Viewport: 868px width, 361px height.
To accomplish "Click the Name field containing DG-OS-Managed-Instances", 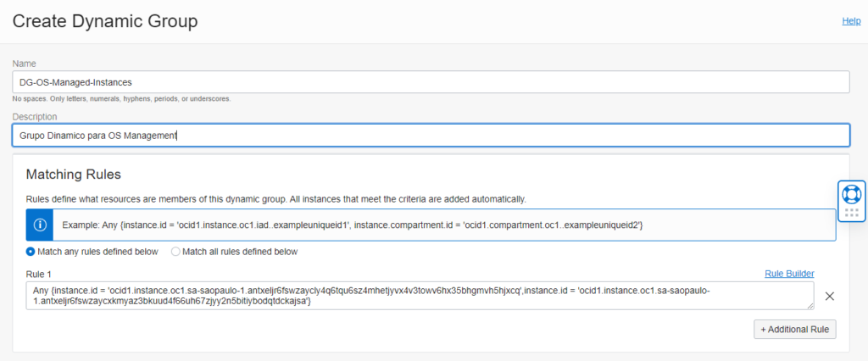I will coord(431,82).
